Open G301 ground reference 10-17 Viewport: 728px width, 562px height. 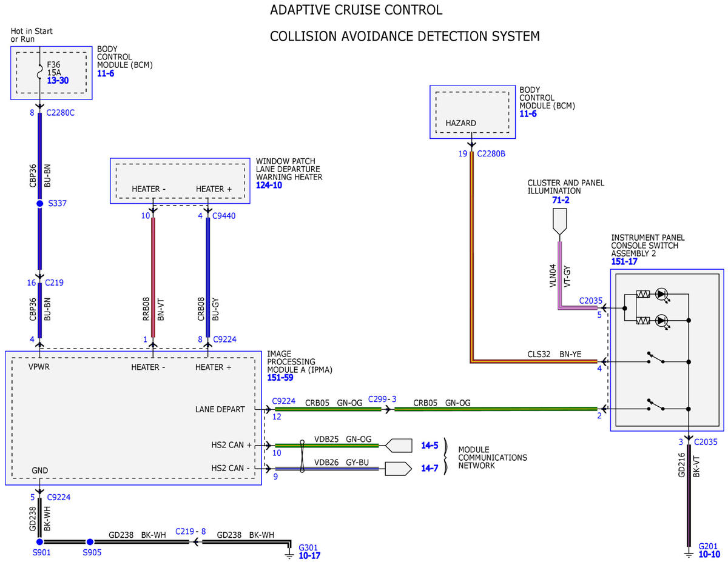pos(310,555)
